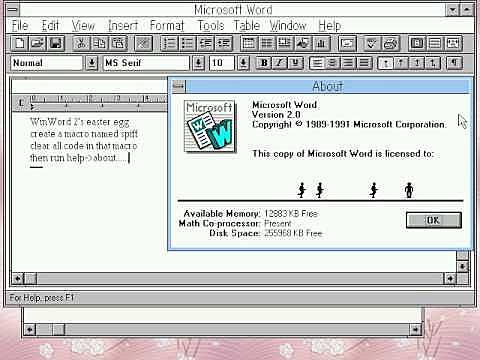Create a new document with New icon
This screenshot has width=480, height=360.
[20, 43]
